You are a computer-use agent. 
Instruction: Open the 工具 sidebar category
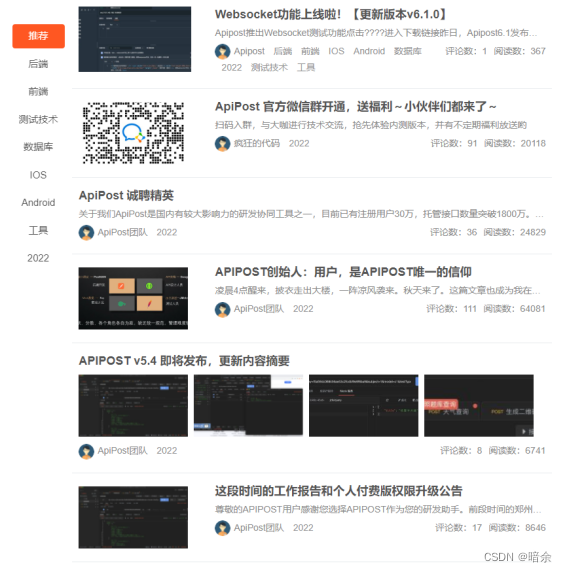(38, 231)
